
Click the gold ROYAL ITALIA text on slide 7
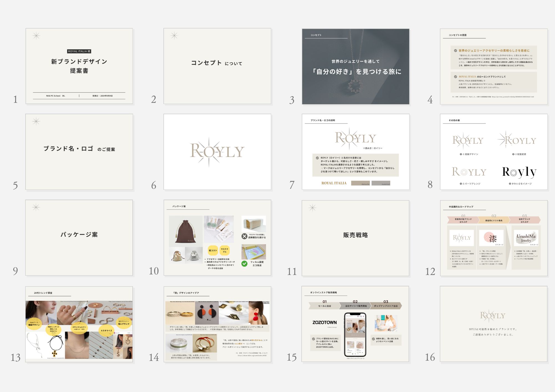pos(334,183)
